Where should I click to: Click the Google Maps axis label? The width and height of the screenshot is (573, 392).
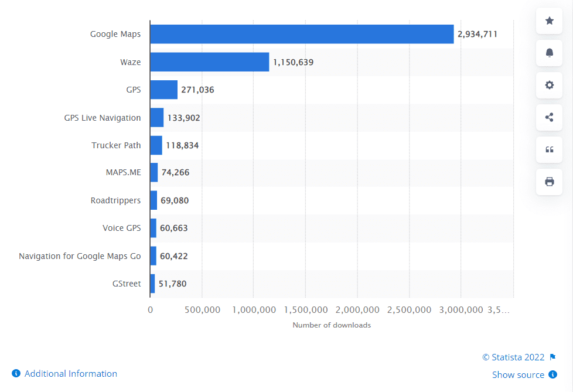[115, 35]
